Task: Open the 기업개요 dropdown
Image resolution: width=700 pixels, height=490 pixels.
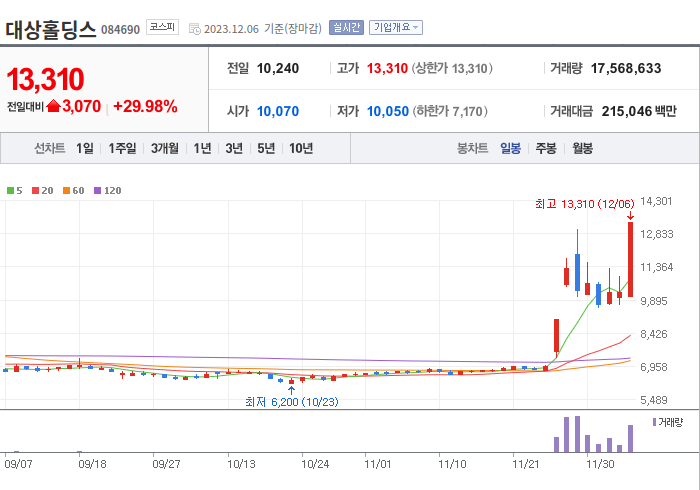Action: [x=396, y=28]
